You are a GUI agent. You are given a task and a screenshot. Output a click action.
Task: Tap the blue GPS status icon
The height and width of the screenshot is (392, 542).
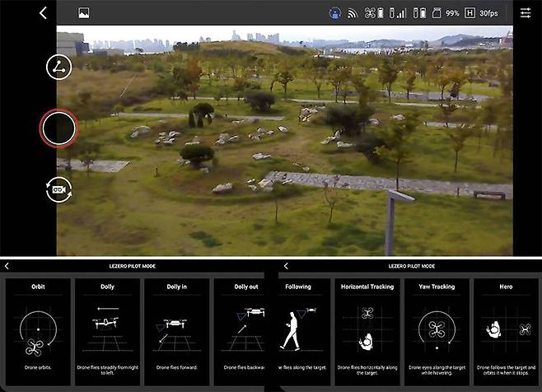(x=335, y=13)
